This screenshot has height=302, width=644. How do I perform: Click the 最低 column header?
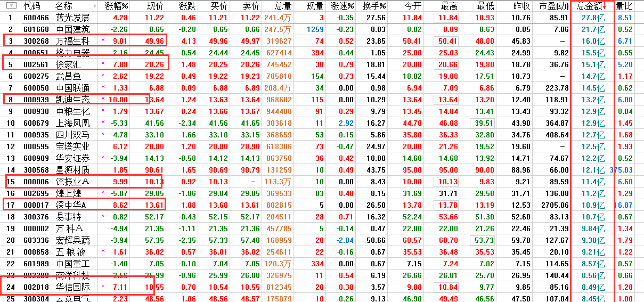click(x=485, y=6)
